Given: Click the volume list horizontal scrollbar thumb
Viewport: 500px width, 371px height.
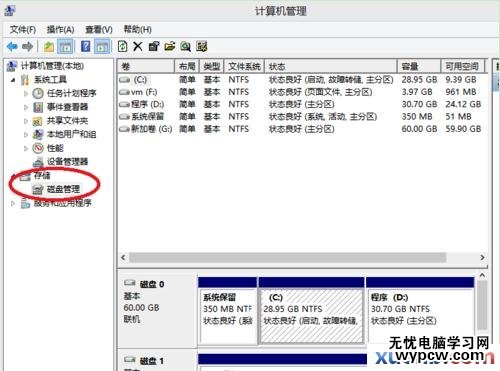Looking at the screenshot, I should [x=287, y=257].
